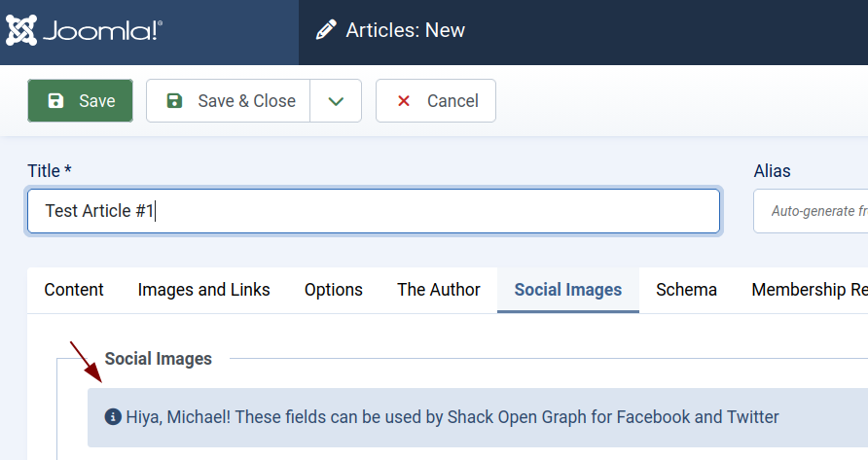The width and height of the screenshot is (868, 460).
Task: Click the info icon in the alert
Action: coord(113,417)
